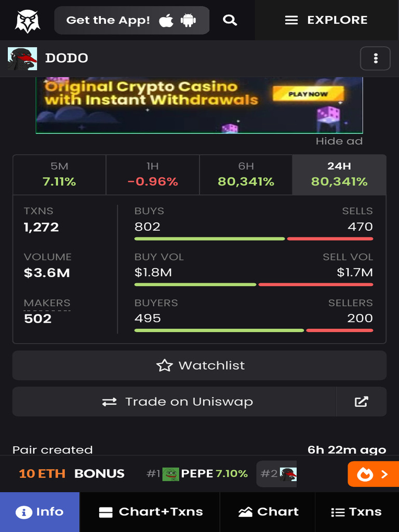Switch to the Chart tab
This screenshot has height=532, width=399.
(x=268, y=512)
